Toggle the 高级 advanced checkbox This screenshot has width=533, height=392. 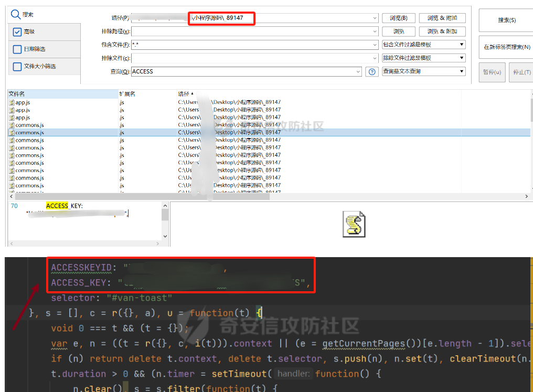[x=17, y=32]
